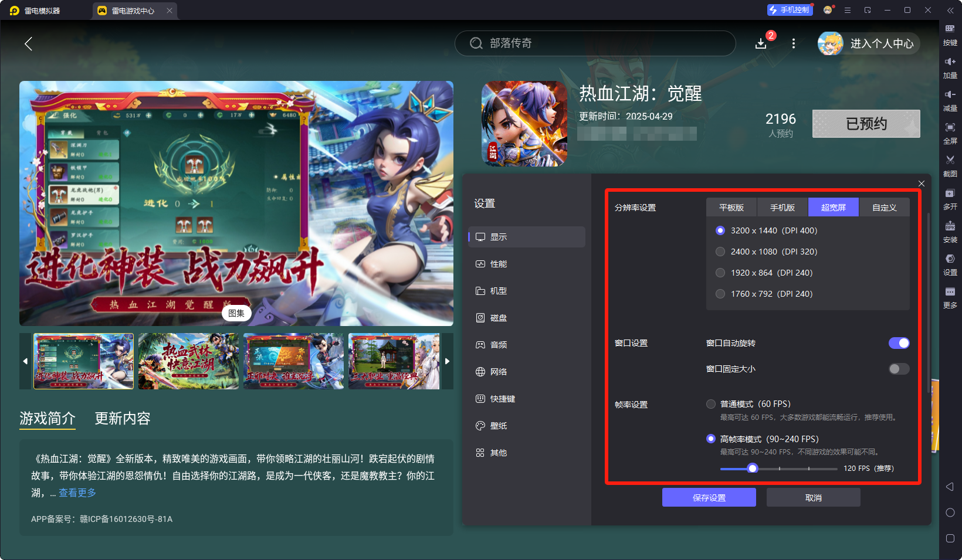This screenshot has width=962, height=560.
Task: Go back using the top-left arrow
Action: coord(28,43)
